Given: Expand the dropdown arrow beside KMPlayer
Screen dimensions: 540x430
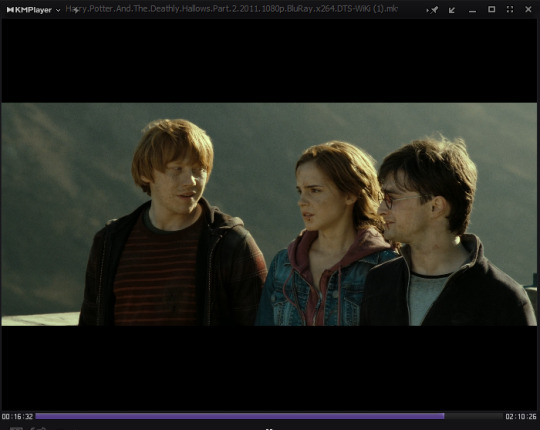Looking at the screenshot, I should tap(58, 10).
